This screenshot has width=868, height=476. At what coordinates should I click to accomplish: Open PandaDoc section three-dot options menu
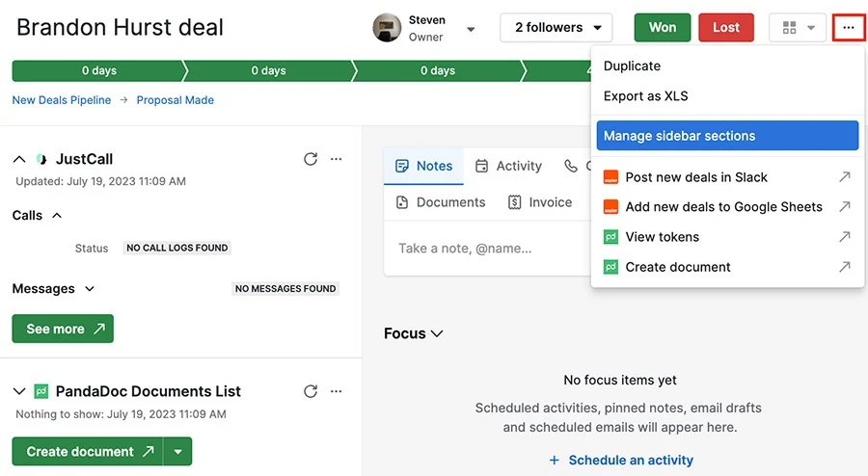point(336,391)
